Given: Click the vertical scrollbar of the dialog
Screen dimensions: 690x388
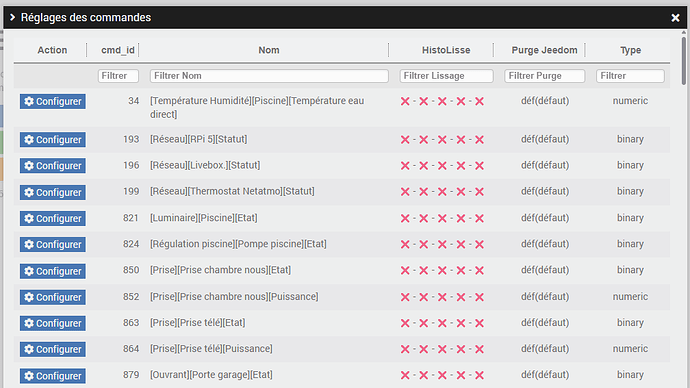Looking at the screenshot, I should 683,61.
